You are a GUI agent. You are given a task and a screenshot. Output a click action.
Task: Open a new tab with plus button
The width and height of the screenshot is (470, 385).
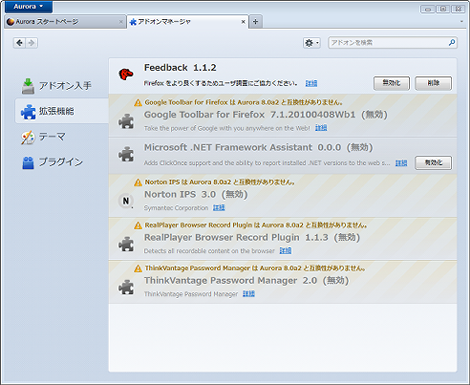(x=255, y=22)
